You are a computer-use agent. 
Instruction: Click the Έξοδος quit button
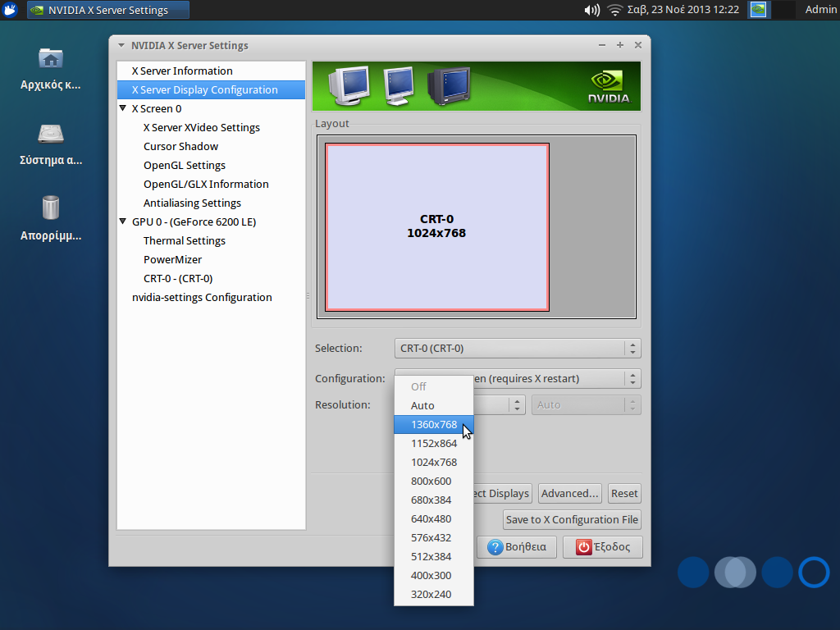click(603, 547)
